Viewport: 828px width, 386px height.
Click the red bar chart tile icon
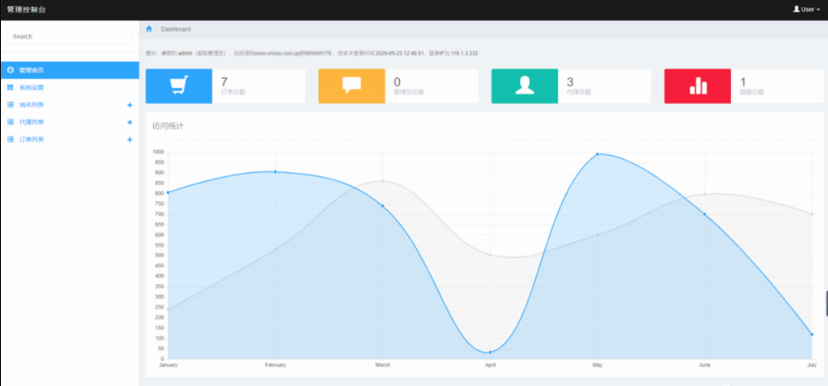tap(698, 86)
